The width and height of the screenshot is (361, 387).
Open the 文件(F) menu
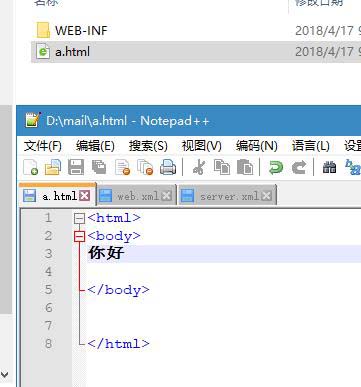43,146
